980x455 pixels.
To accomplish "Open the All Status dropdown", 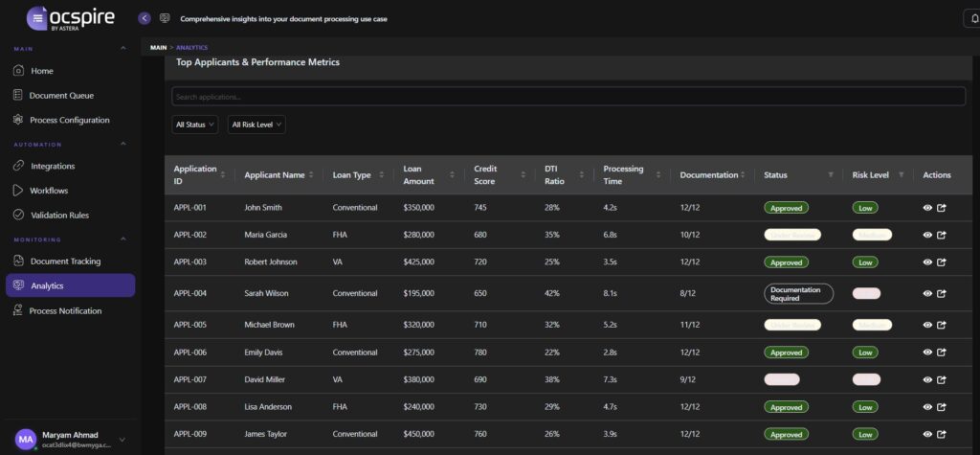I will (195, 125).
